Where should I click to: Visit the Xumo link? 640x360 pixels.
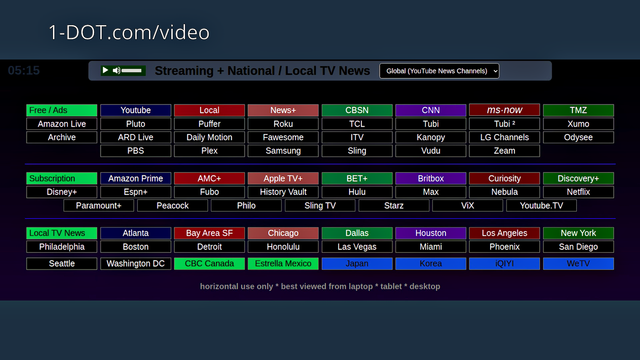(x=578, y=124)
